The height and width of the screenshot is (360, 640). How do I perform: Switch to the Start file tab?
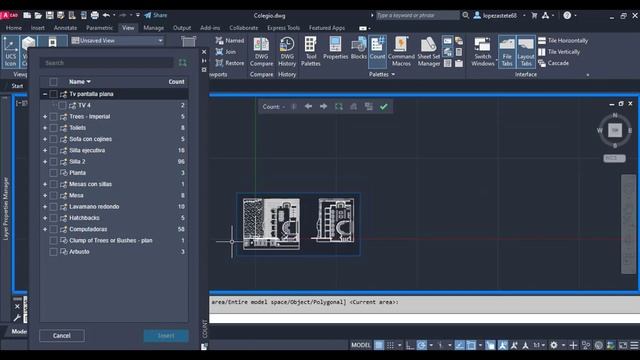[x=17, y=86]
